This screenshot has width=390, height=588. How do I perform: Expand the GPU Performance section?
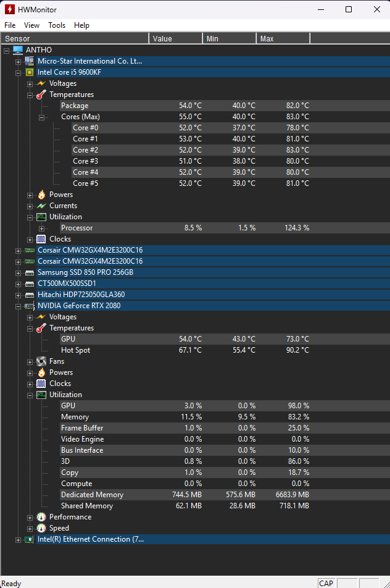[30, 518]
